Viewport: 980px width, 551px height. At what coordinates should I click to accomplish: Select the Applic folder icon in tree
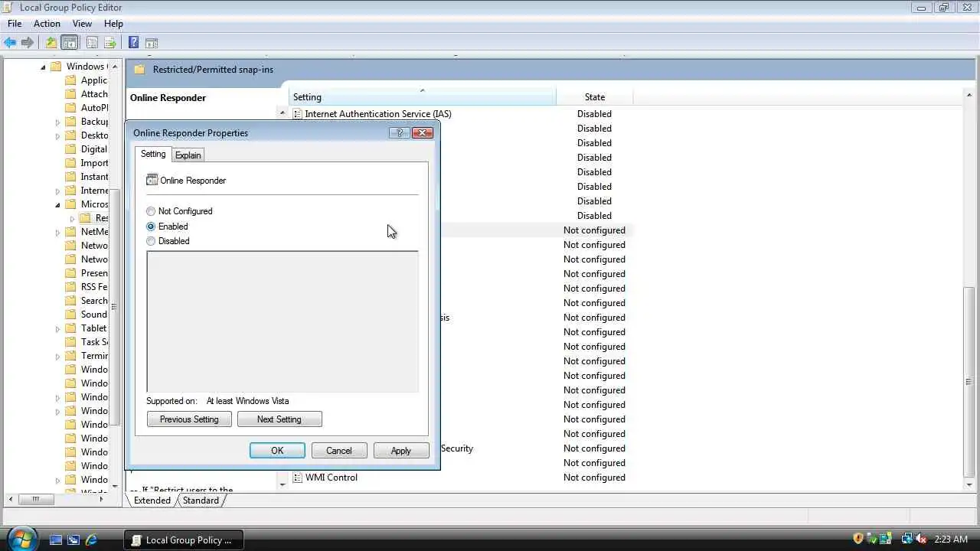(x=71, y=80)
